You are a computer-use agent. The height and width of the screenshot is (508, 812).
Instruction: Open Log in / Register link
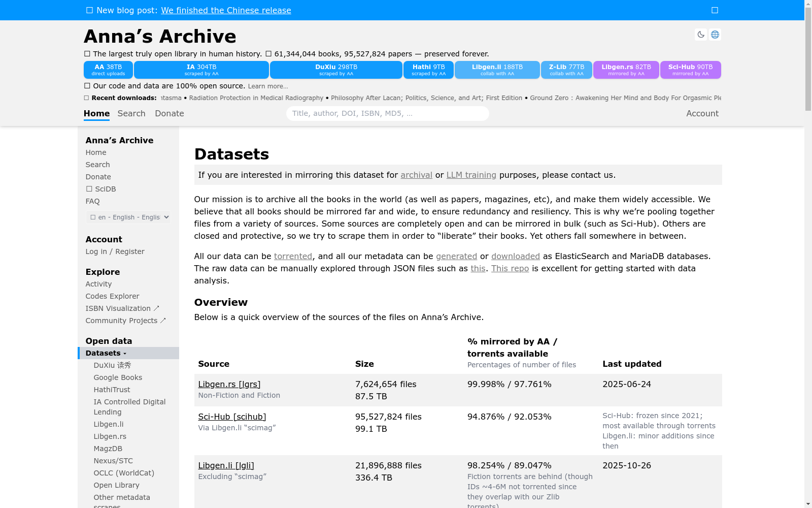click(x=115, y=251)
